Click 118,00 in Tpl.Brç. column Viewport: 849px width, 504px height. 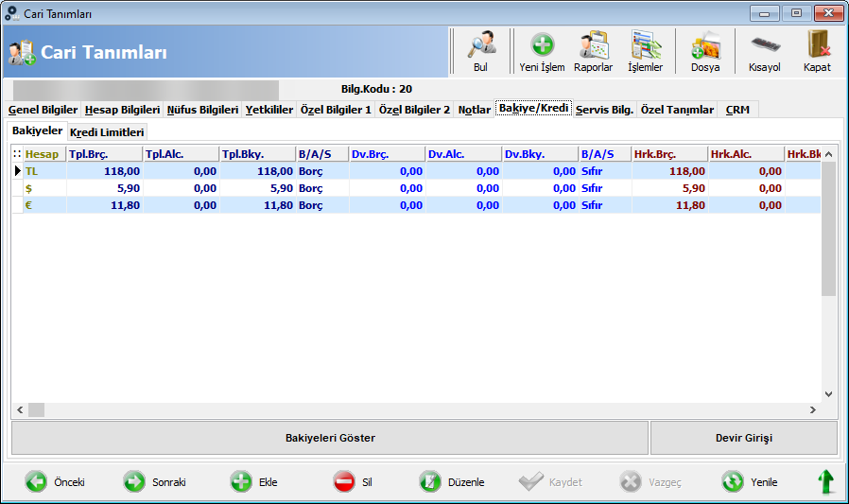pyautogui.click(x=122, y=171)
